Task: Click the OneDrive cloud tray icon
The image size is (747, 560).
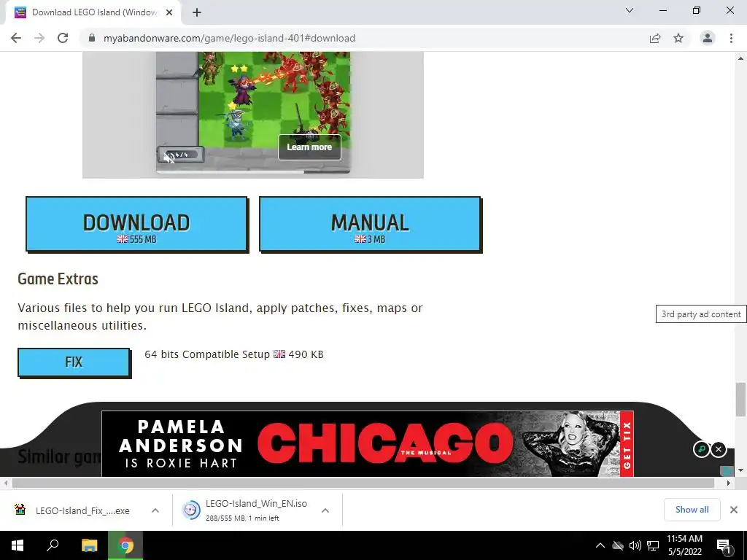Action: pos(618,545)
